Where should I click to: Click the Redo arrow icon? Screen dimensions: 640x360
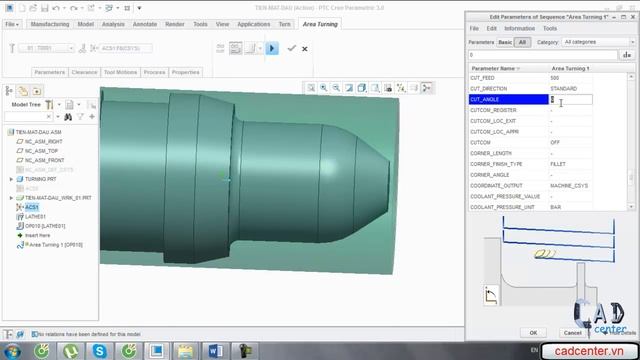tap(73, 8)
